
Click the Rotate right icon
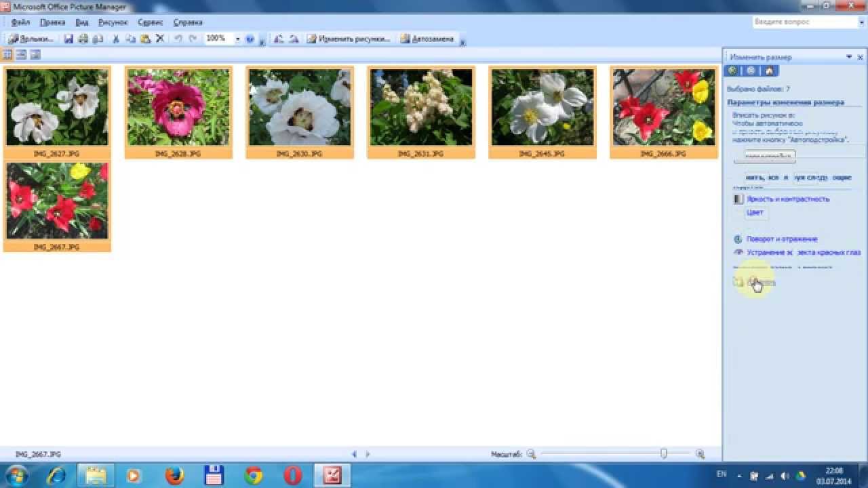(x=294, y=39)
